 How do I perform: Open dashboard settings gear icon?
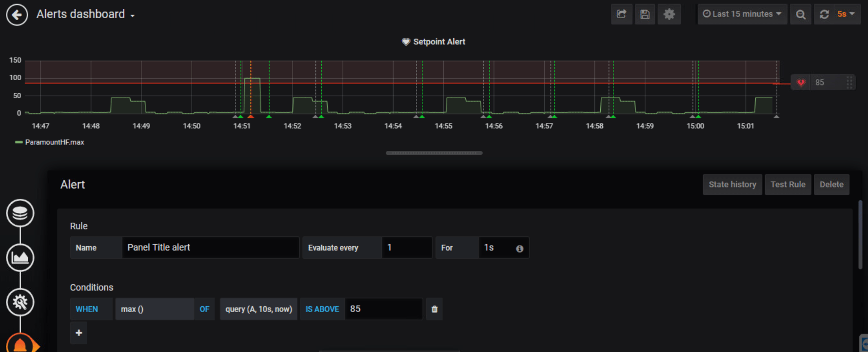[x=669, y=14]
